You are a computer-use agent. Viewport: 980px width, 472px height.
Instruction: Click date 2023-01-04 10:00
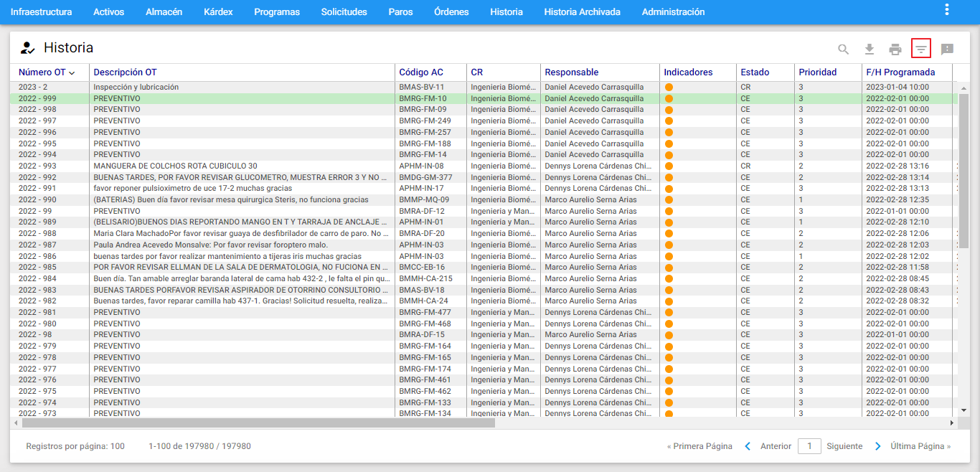897,87
